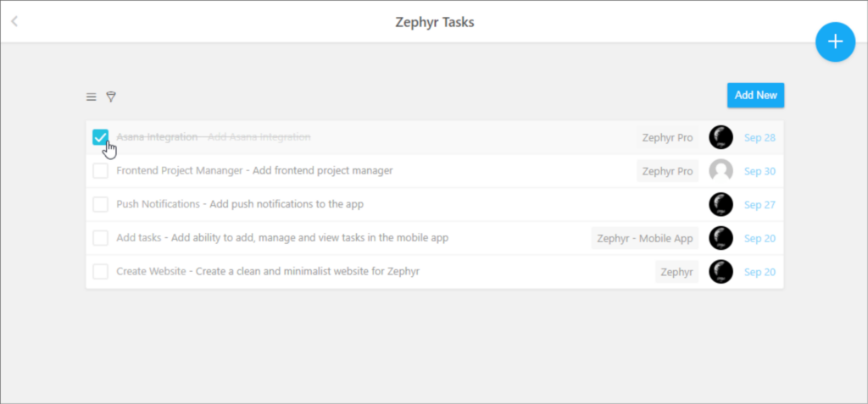Screen dimensions: 868x404
Task: Check the Frontend Project Mananger task checkbox
Action: 100,171
